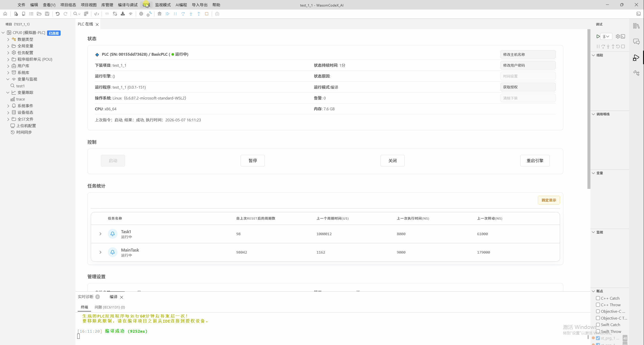Click the home icon in the toolbar
644x345 pixels.
tap(5, 14)
